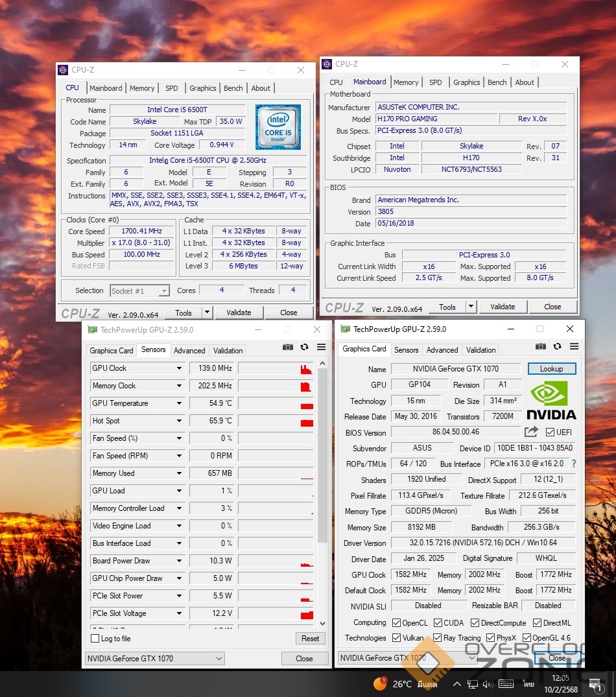Click CPU-Z title icon in CPU tab window
Viewport: 616px width, 697px height.
click(x=63, y=70)
